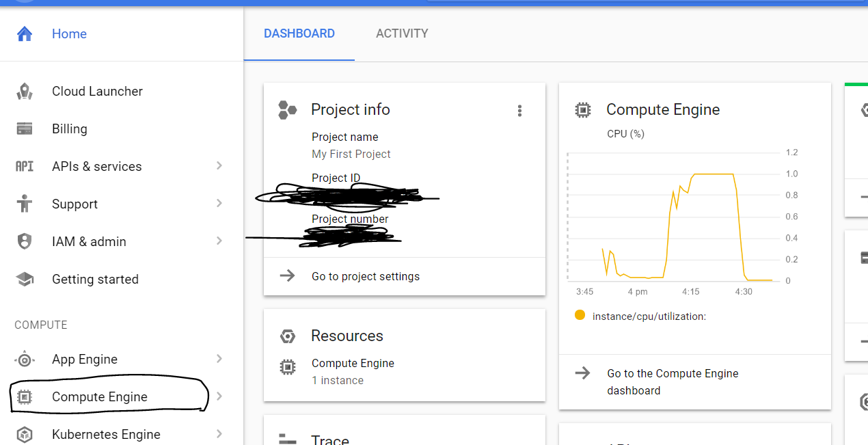This screenshot has width=868, height=445.
Task: Open Getting started in the sidebar
Action: click(122, 279)
